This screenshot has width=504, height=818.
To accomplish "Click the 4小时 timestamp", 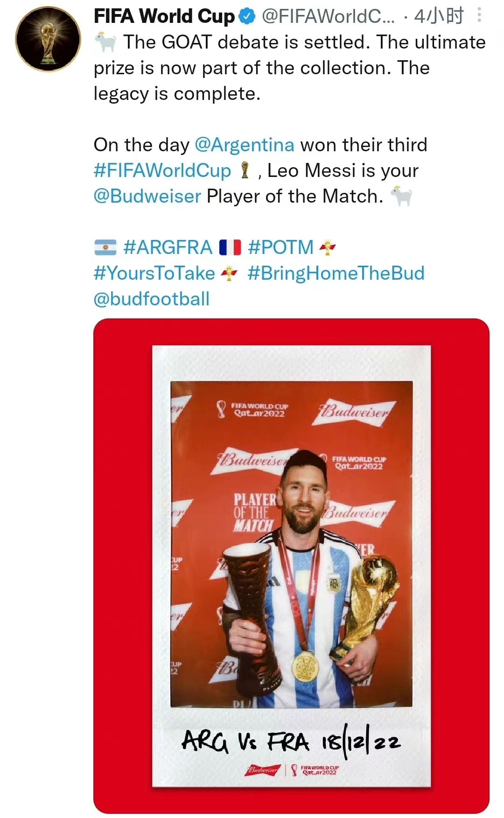I will click(439, 17).
